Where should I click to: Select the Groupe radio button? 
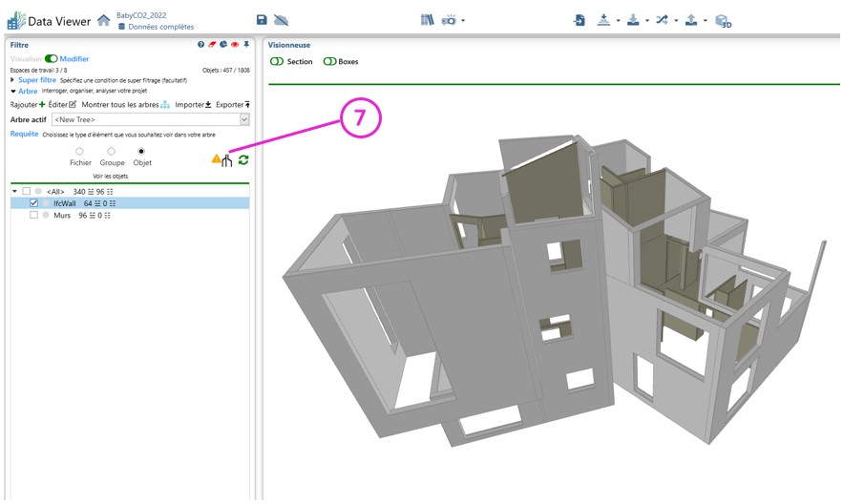[112, 152]
